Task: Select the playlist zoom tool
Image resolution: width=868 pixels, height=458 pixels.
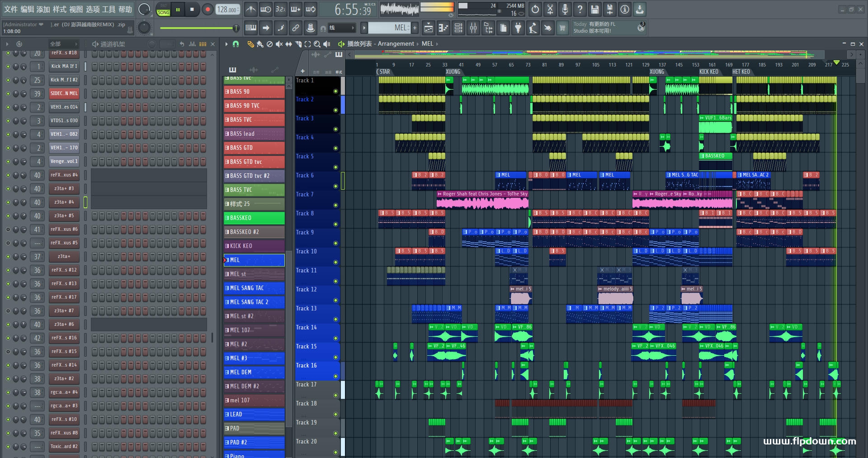Action: (317, 44)
